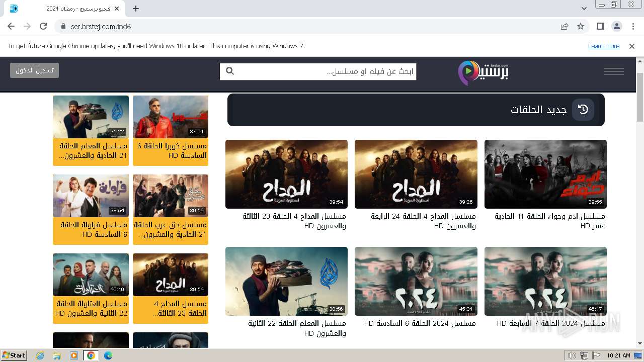Click title مسلسل 2024 الحلقة 6 السادسة
The image size is (644, 362).
tap(420, 323)
